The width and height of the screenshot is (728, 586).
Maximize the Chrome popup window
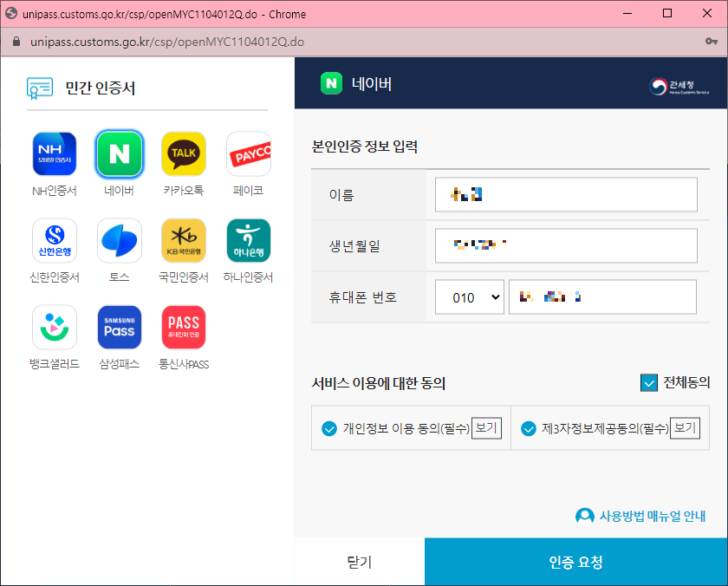[x=667, y=14]
